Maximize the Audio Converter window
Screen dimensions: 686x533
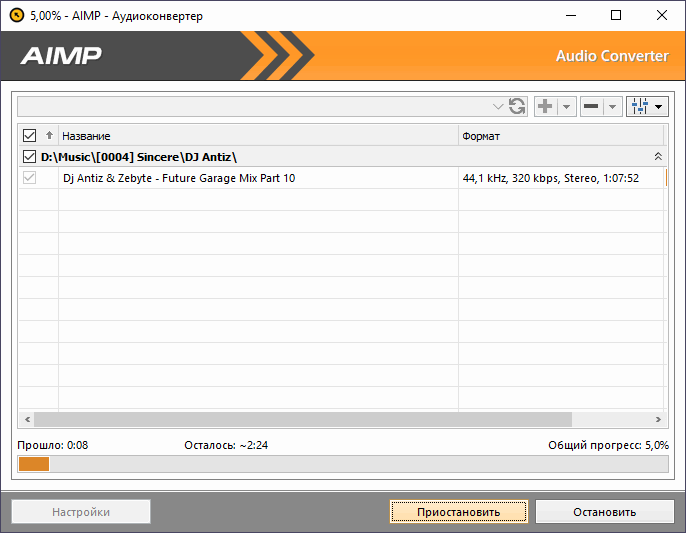tap(616, 15)
